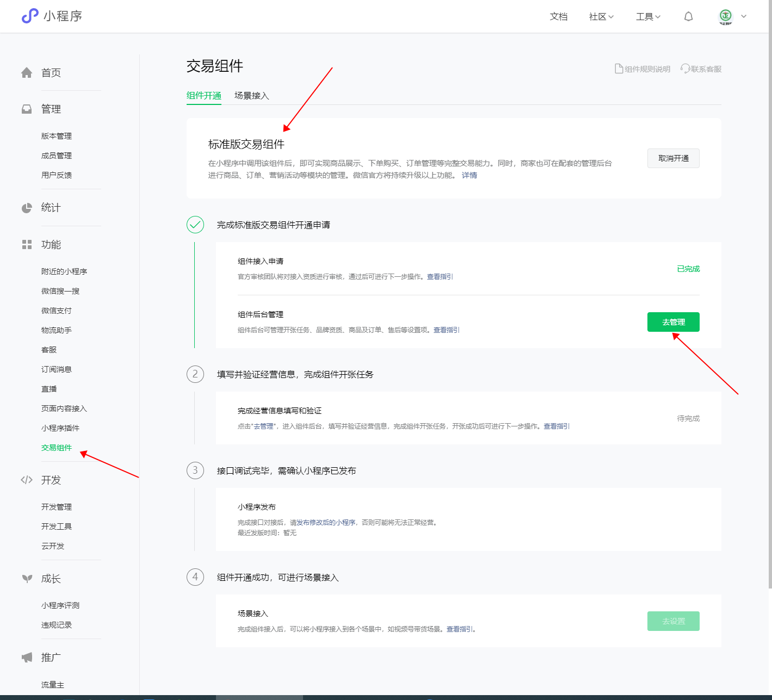Click the 去设置 button
This screenshot has width=772, height=700.
pos(674,621)
